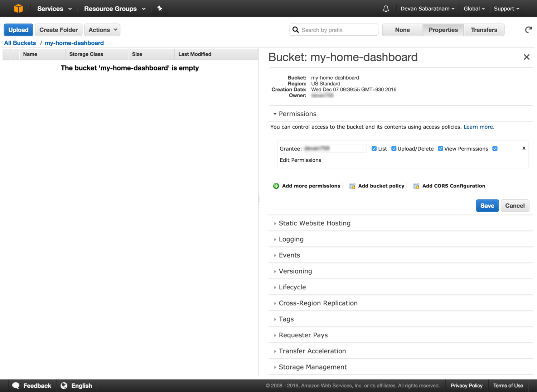
Task: Cancel the permission changes
Action: pyautogui.click(x=515, y=206)
